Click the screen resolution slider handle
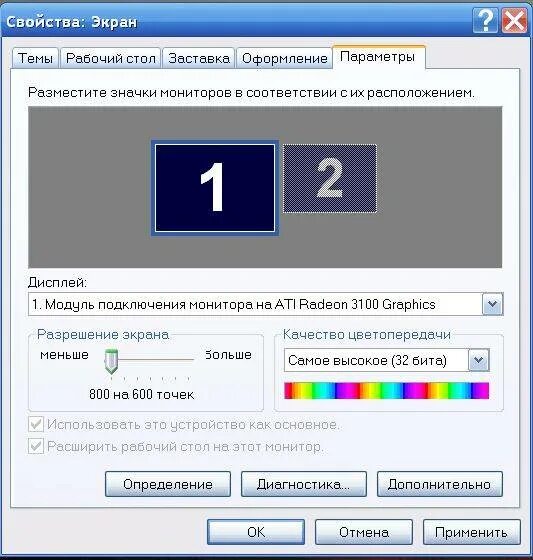Screen dimensions: 533x560 point(111,361)
